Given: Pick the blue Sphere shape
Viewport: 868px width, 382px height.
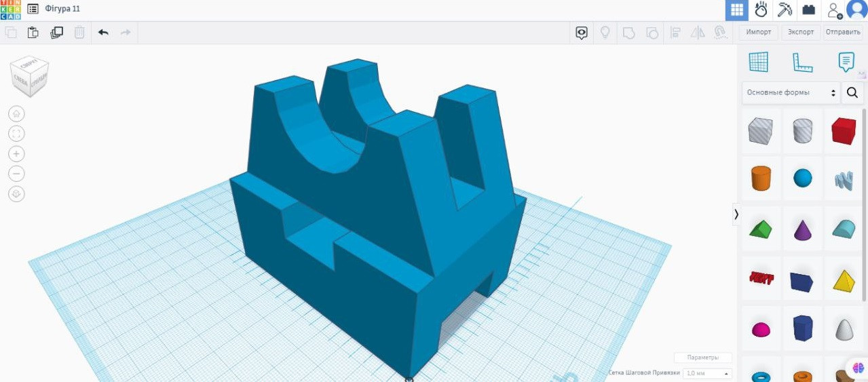Looking at the screenshot, I should pyautogui.click(x=803, y=178).
